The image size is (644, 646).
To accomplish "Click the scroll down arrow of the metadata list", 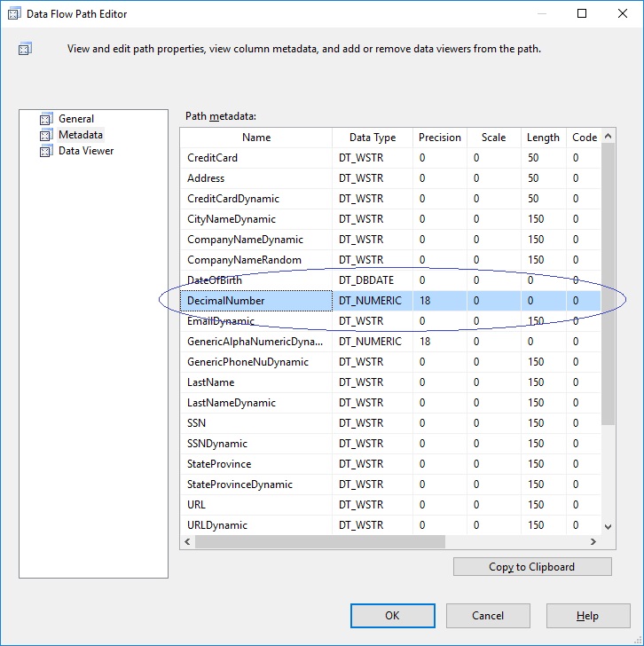I will click(x=608, y=526).
